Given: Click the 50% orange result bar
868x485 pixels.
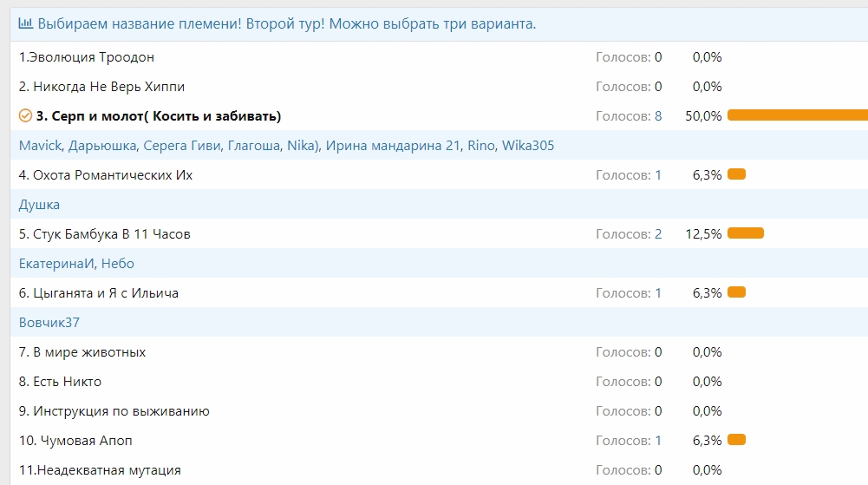Looking at the screenshot, I should point(797,115).
